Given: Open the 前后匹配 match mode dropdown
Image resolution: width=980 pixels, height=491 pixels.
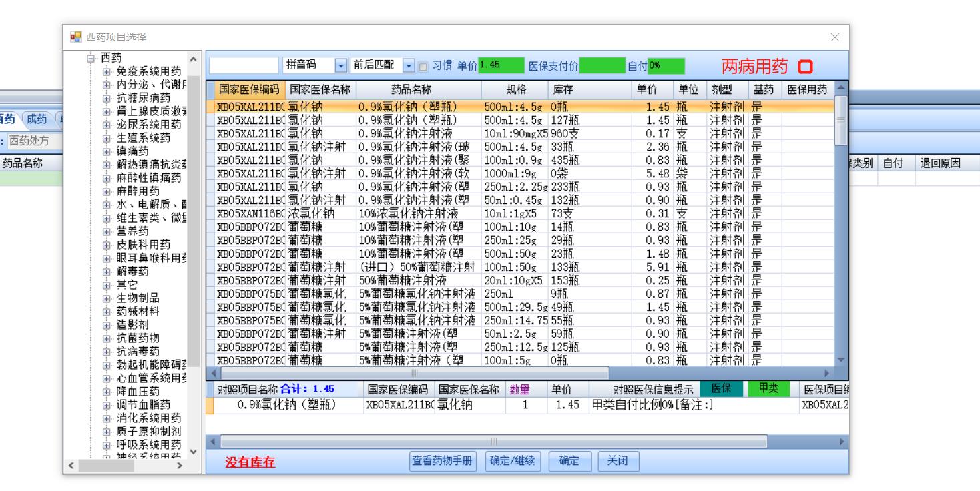Looking at the screenshot, I should coord(409,65).
